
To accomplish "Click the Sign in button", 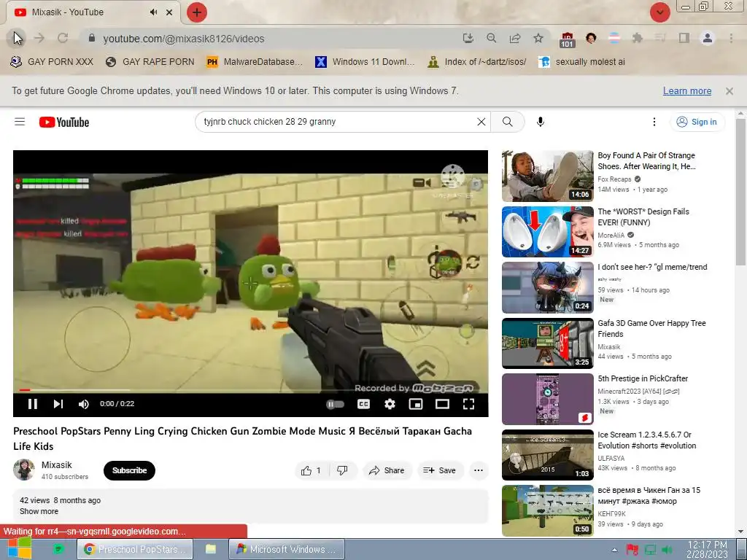I will click(x=697, y=122).
